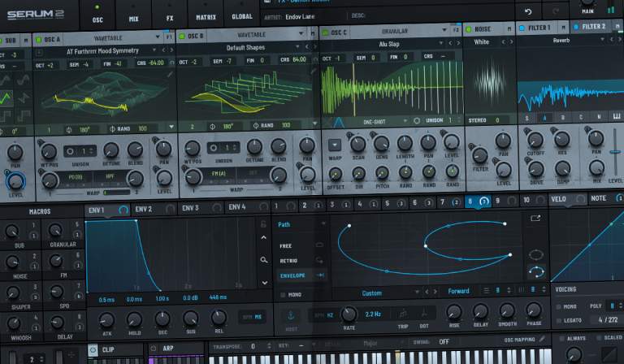624x364 pixels.
Task: Click next LFO shape arrow beside Custom
Action: tap(435, 292)
